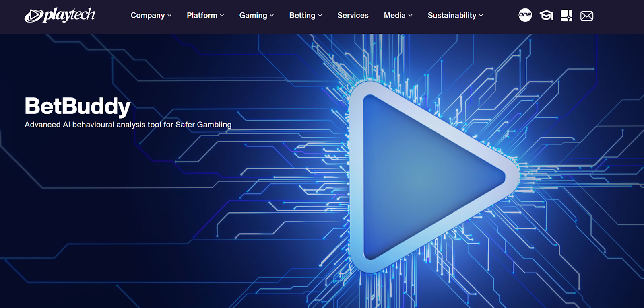Screen dimensions: 644x308
Task: Go to the Services page
Action: point(353,15)
